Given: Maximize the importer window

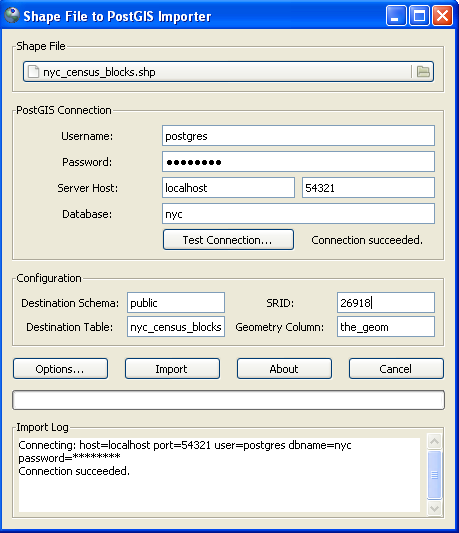Looking at the screenshot, I should 419,16.
